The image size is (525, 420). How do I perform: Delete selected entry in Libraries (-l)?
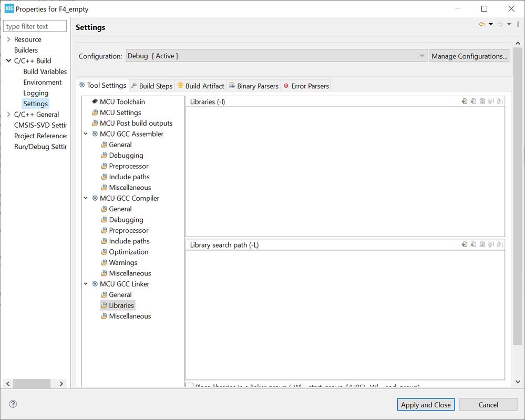[x=473, y=101]
